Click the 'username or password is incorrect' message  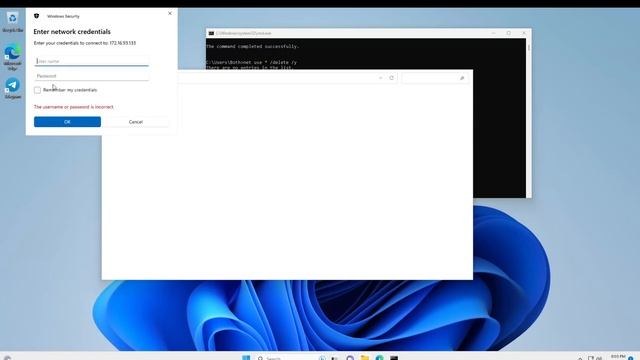click(x=74, y=107)
